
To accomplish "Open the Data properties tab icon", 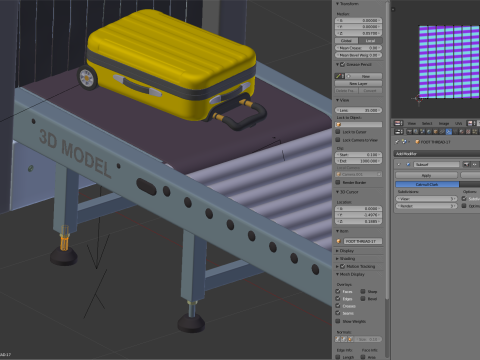I will (455, 132).
